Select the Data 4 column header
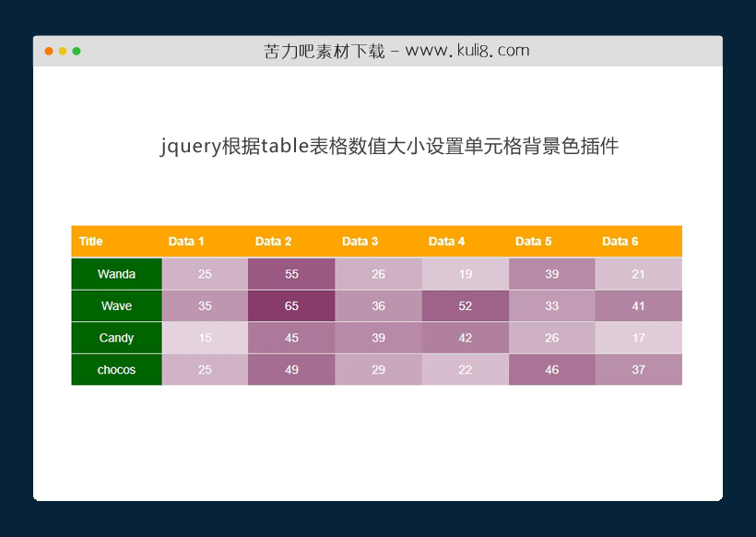This screenshot has width=756, height=537. click(446, 241)
